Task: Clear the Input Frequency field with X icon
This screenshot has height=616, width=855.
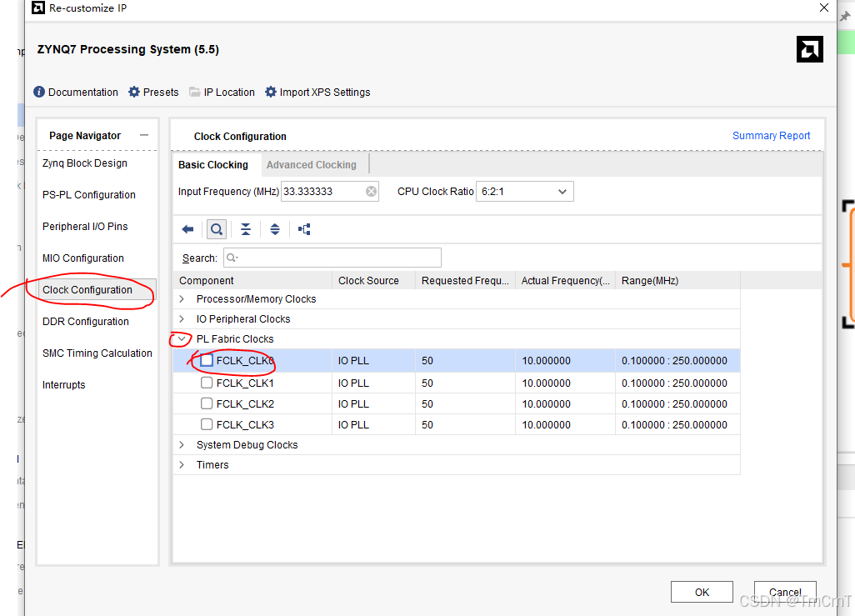Action: tap(371, 192)
